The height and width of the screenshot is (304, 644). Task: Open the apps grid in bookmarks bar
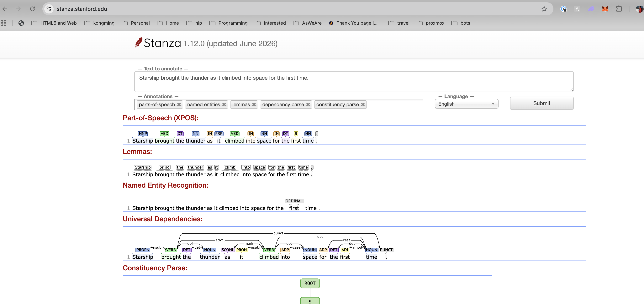coord(3,23)
